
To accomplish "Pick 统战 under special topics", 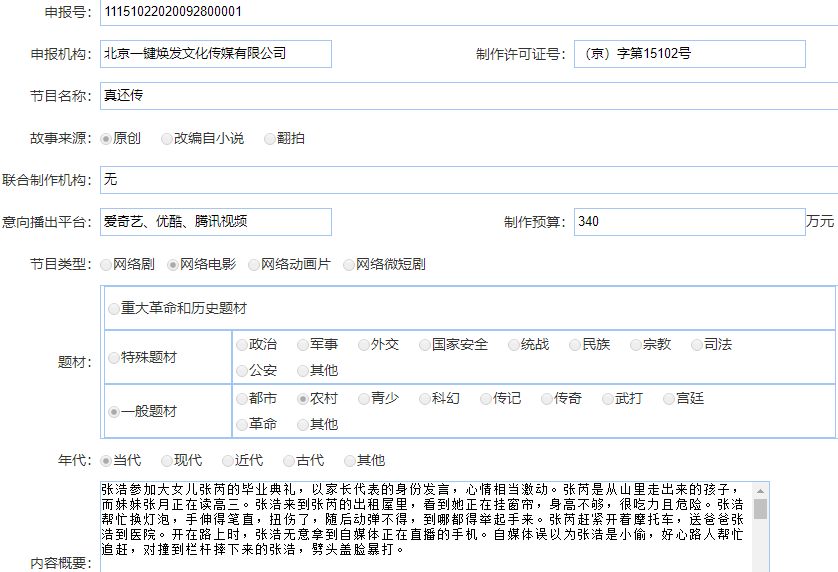I will coord(514,345).
